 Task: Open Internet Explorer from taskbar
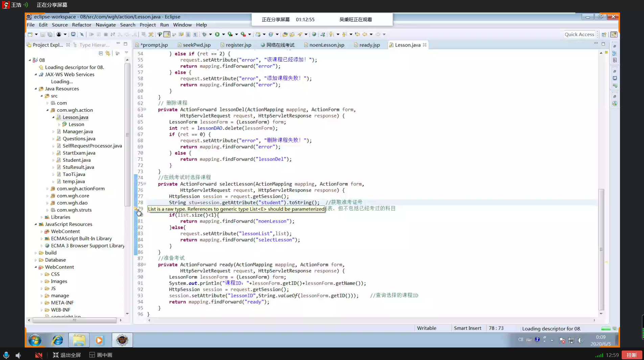[x=57, y=340]
